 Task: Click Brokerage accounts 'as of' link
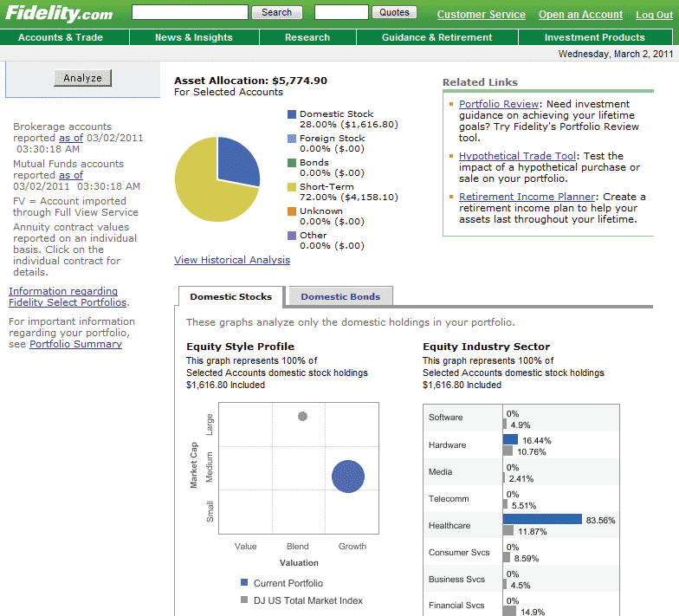click(x=71, y=138)
